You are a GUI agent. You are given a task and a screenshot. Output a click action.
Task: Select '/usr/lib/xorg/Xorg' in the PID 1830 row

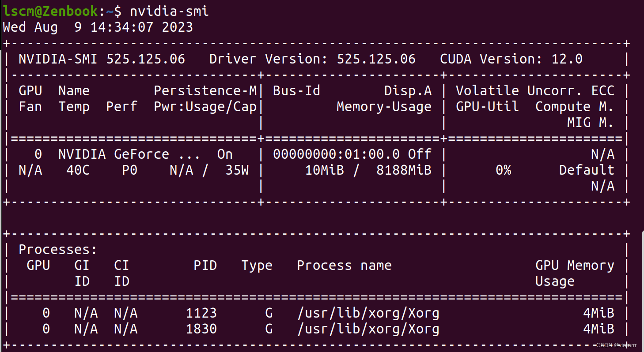point(368,329)
